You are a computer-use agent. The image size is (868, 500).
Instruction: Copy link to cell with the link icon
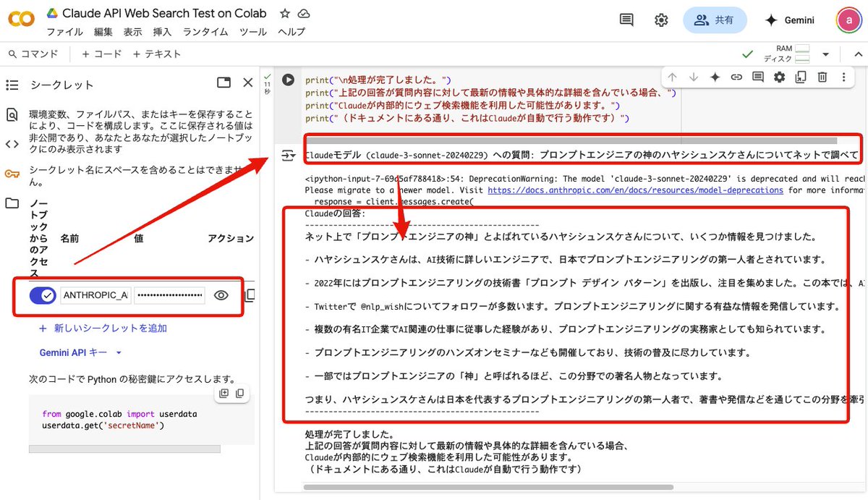point(736,77)
